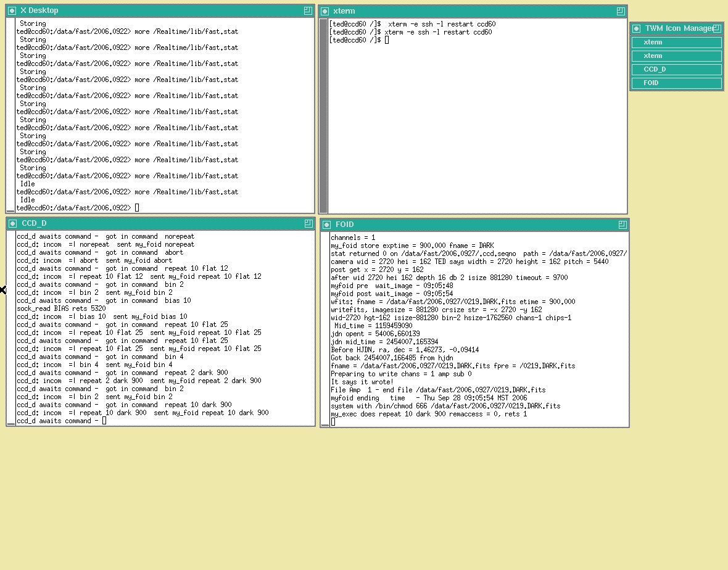Focus the CCD_D command prompt cursor
The height and width of the screenshot is (570, 728).
coord(104,421)
